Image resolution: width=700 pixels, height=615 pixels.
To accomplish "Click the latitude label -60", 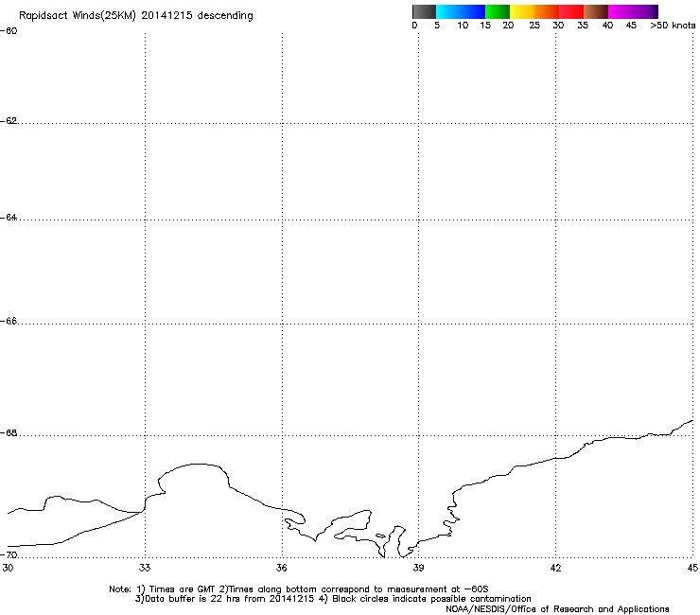I will pos(9,31).
